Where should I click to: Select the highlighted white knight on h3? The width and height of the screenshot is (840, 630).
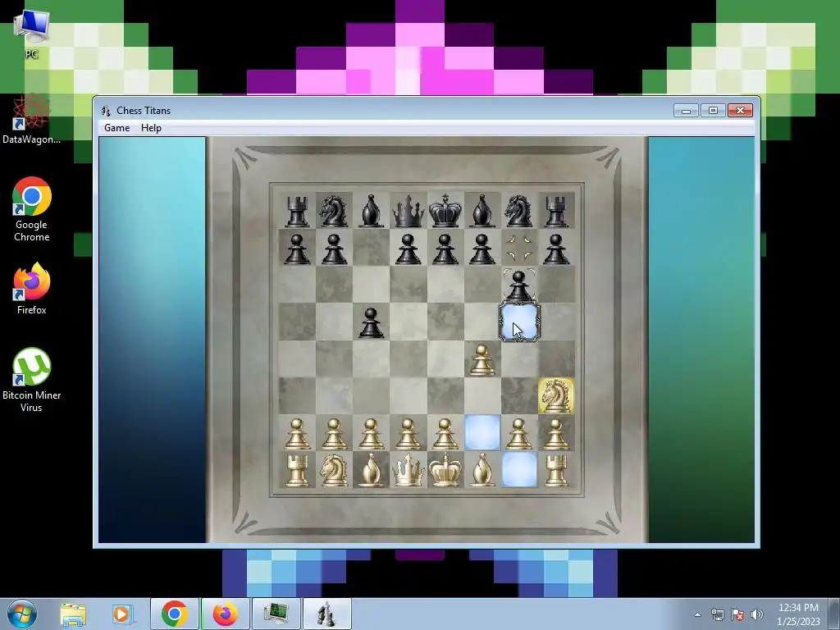[556, 396]
